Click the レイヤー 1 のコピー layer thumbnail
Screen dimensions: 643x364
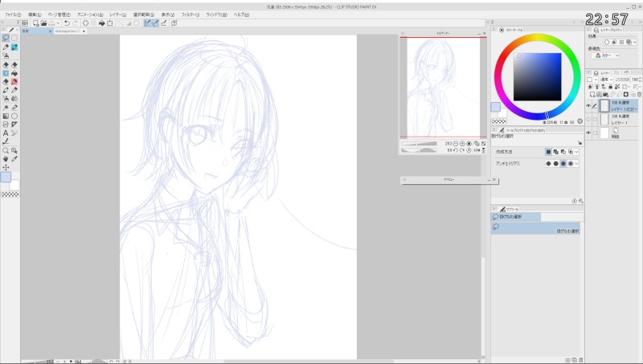tap(604, 106)
